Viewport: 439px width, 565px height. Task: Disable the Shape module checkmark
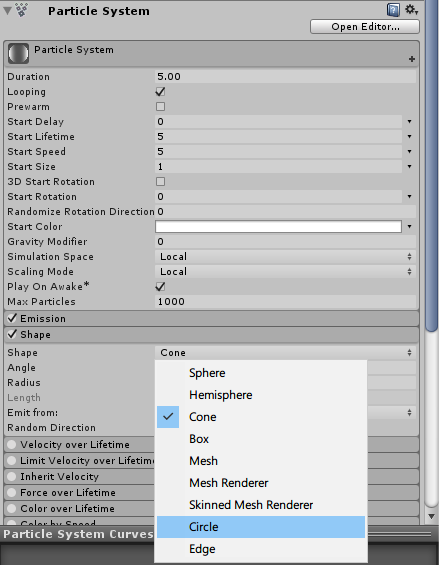(x=12, y=334)
